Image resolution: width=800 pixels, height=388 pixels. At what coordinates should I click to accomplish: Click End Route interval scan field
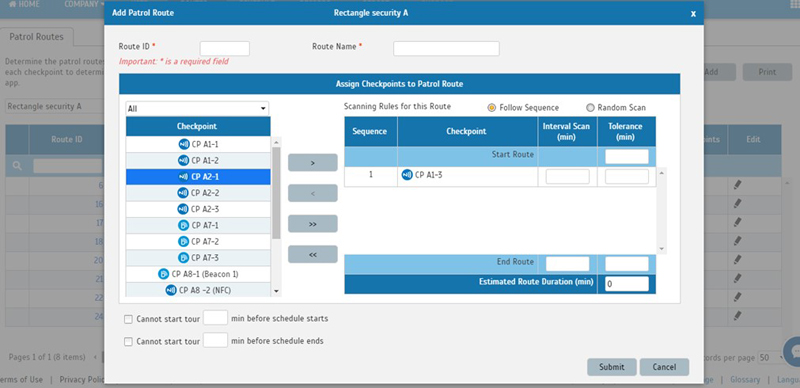point(567,263)
